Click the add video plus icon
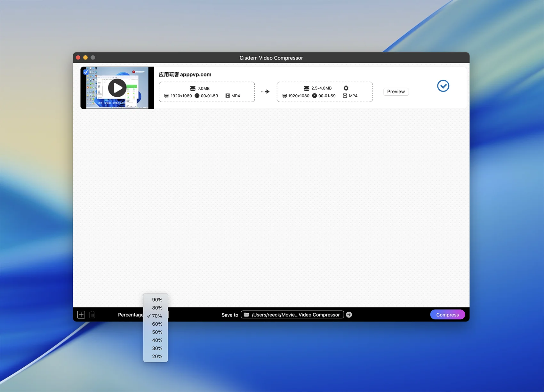544x392 pixels. (x=81, y=315)
